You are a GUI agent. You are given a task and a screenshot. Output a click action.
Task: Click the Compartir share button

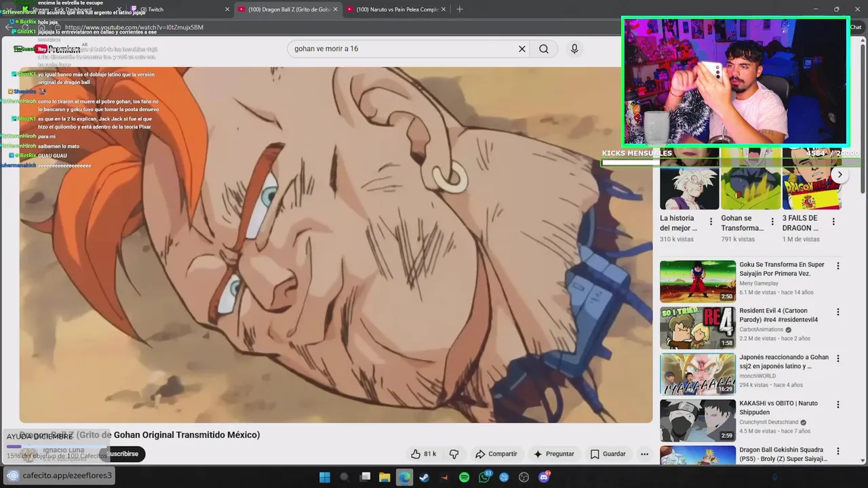point(496,454)
